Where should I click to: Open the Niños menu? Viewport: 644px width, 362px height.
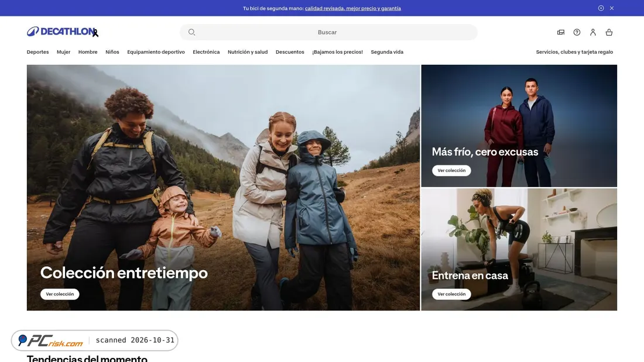click(112, 52)
